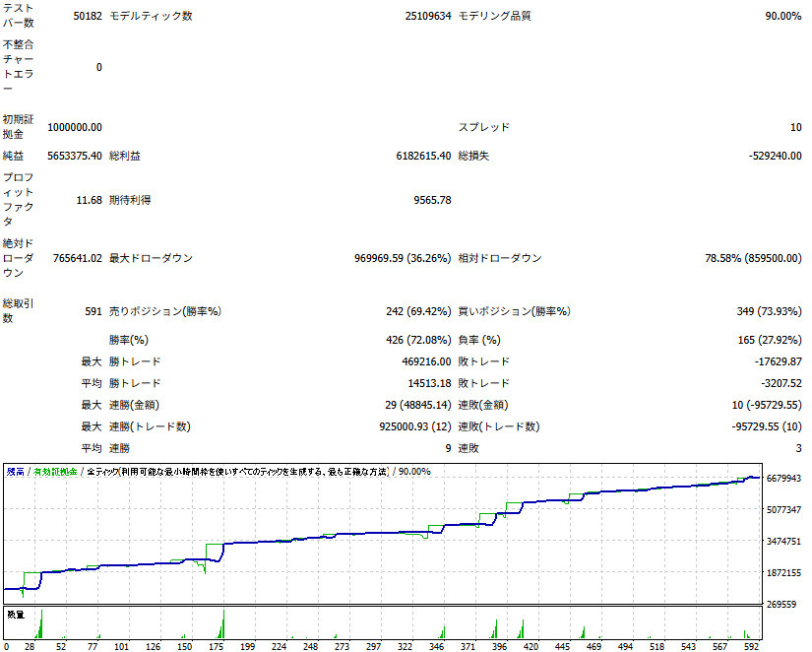The height and width of the screenshot is (652, 812).
Task: Click the short positions value 242 (69.42%)
Action: point(418,311)
